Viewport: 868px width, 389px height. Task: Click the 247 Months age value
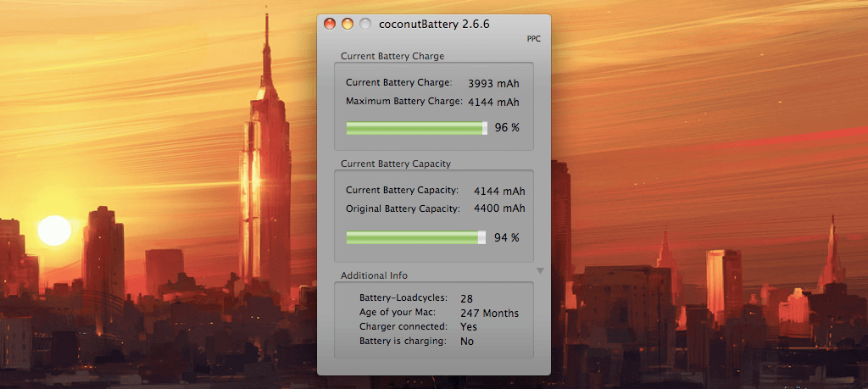[x=489, y=314]
